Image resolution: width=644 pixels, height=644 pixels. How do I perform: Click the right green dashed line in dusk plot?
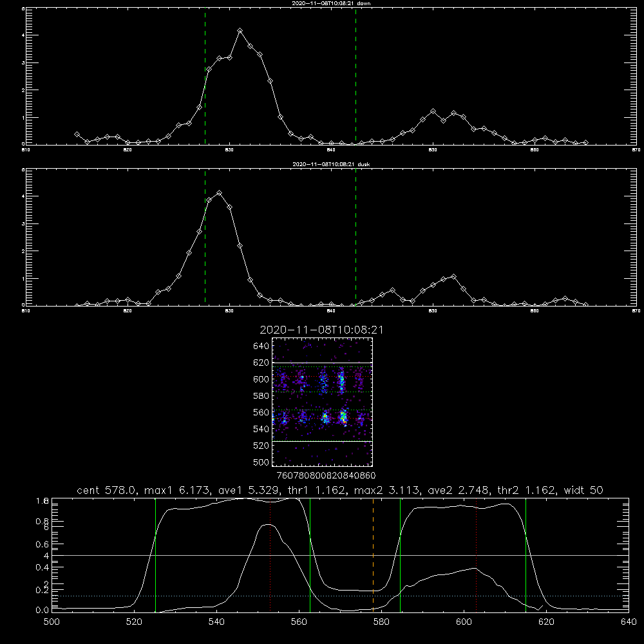pos(355,237)
